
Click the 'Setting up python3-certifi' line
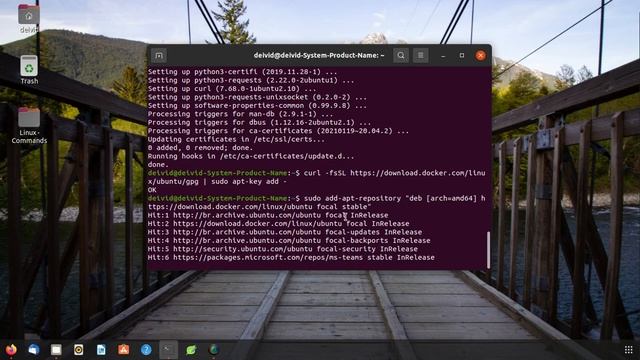pyautogui.click(x=242, y=72)
